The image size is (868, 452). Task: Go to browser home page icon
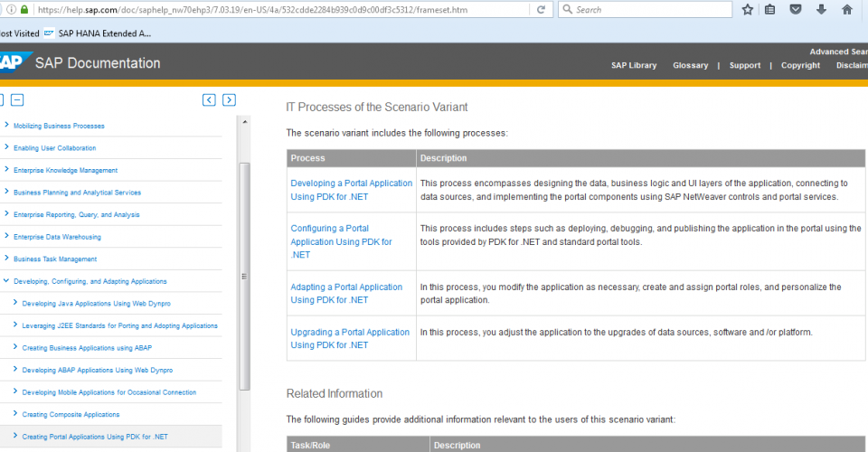847,9
